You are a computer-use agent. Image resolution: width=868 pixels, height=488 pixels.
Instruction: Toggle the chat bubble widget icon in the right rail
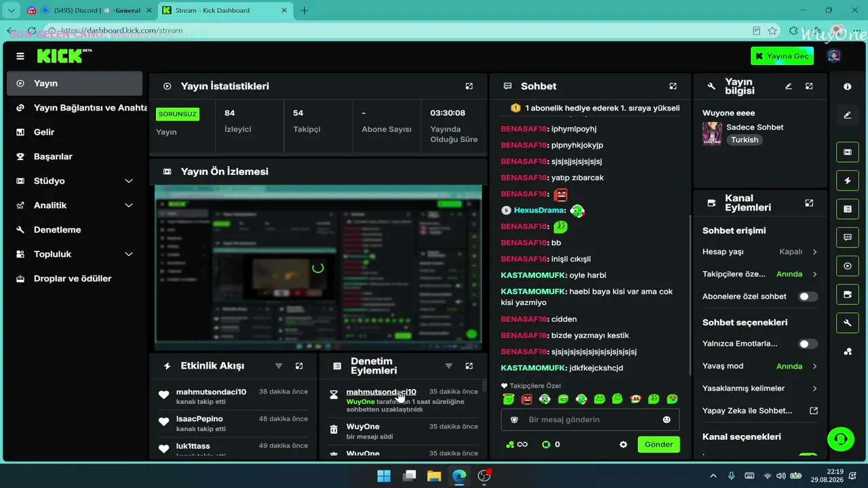[x=848, y=237]
